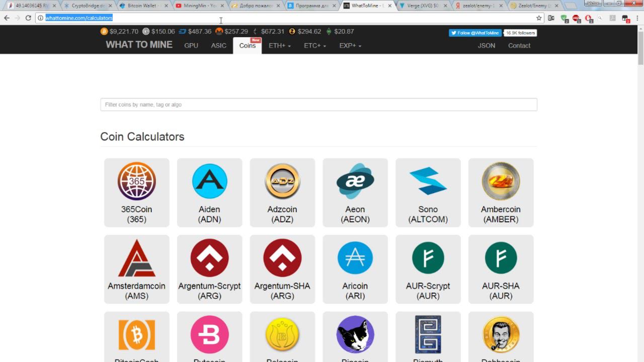Click the $294.62 price in ticker
Screen dimensions: 644x362
click(309, 31)
